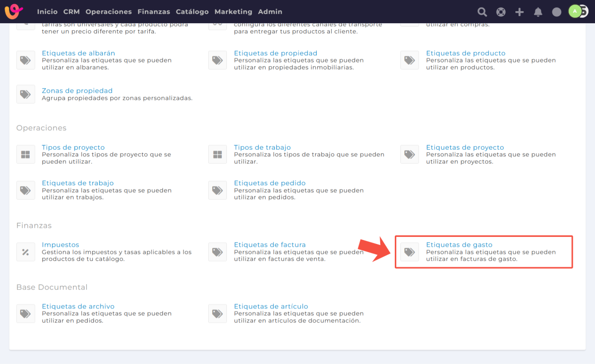
Task: Open the Etiquetas de factura link
Action: click(x=270, y=245)
